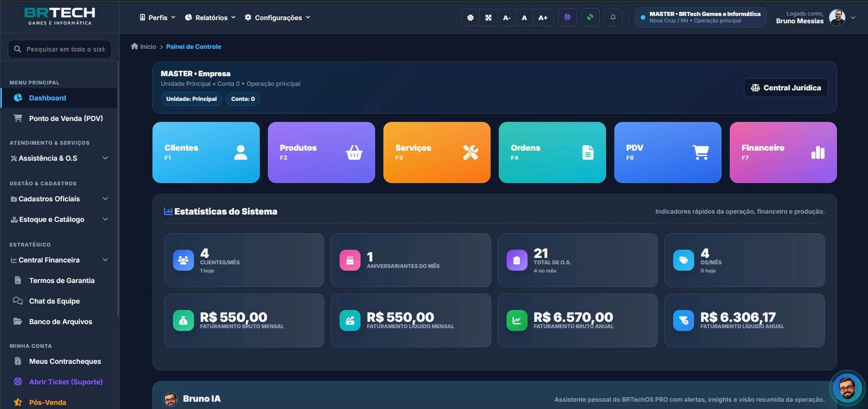Open the Configurações menu
The height and width of the screenshot is (409, 868).
coord(277,17)
